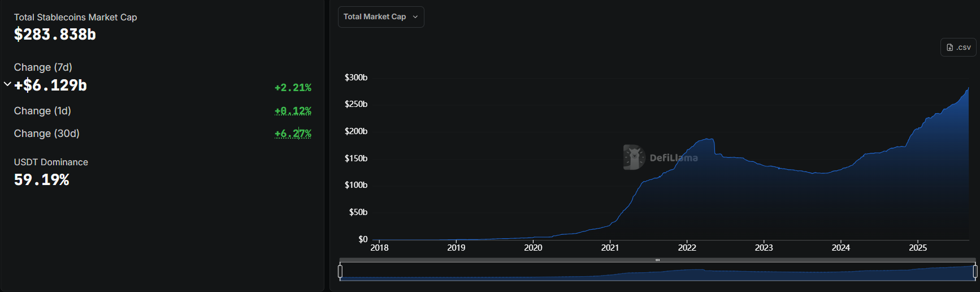Viewport: 980px width, 292px height.
Task: Download chart data as .csv
Action: (x=958, y=48)
